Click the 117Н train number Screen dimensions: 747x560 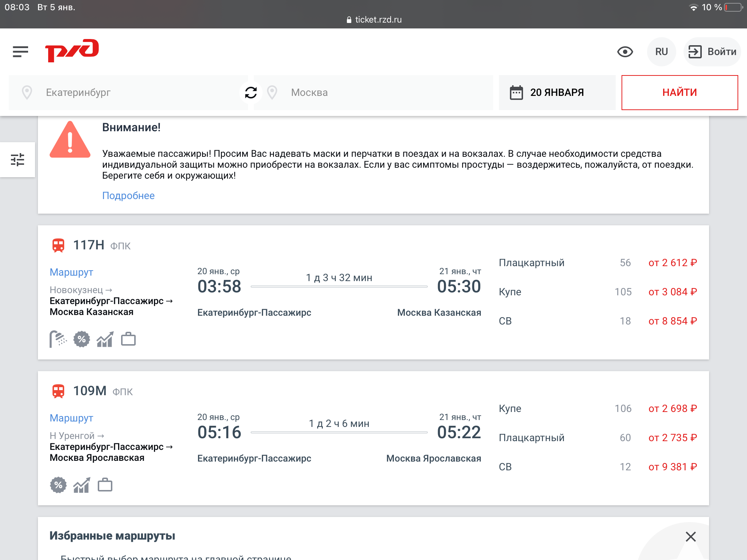point(89,245)
